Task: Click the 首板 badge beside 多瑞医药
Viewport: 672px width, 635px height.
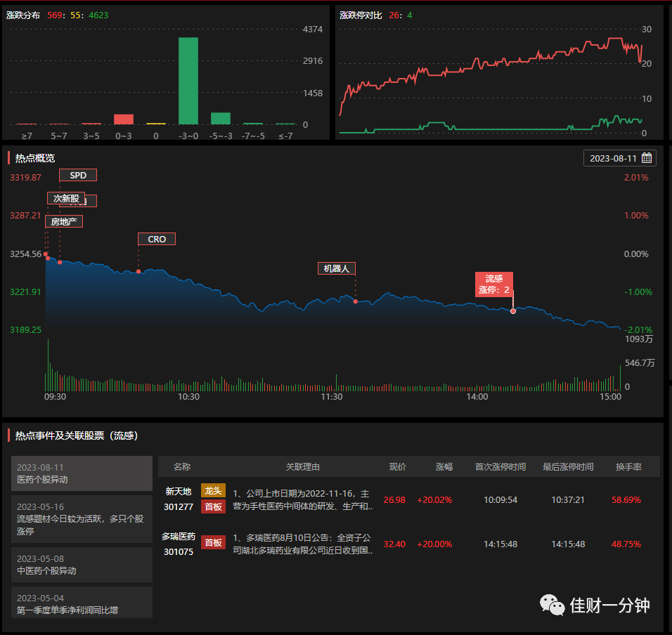Action: tap(213, 542)
